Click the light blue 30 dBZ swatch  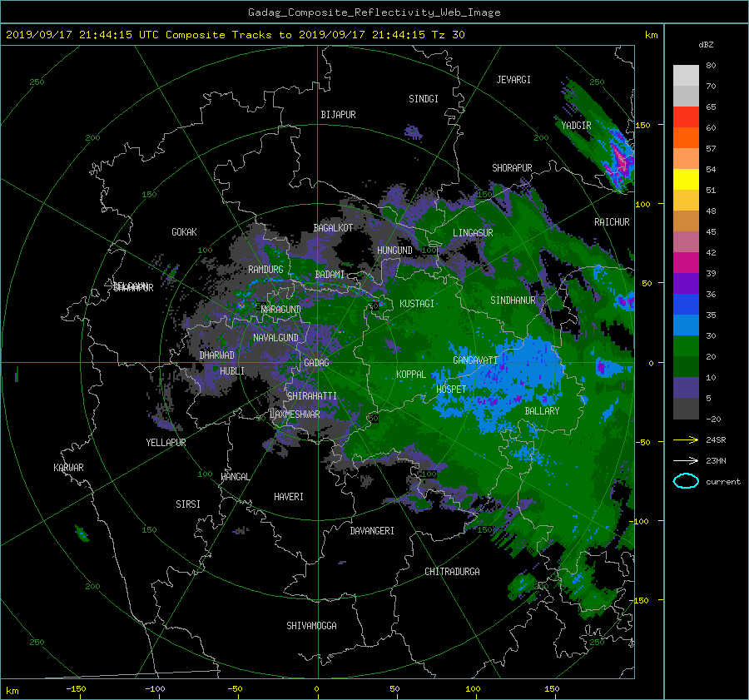686,325
